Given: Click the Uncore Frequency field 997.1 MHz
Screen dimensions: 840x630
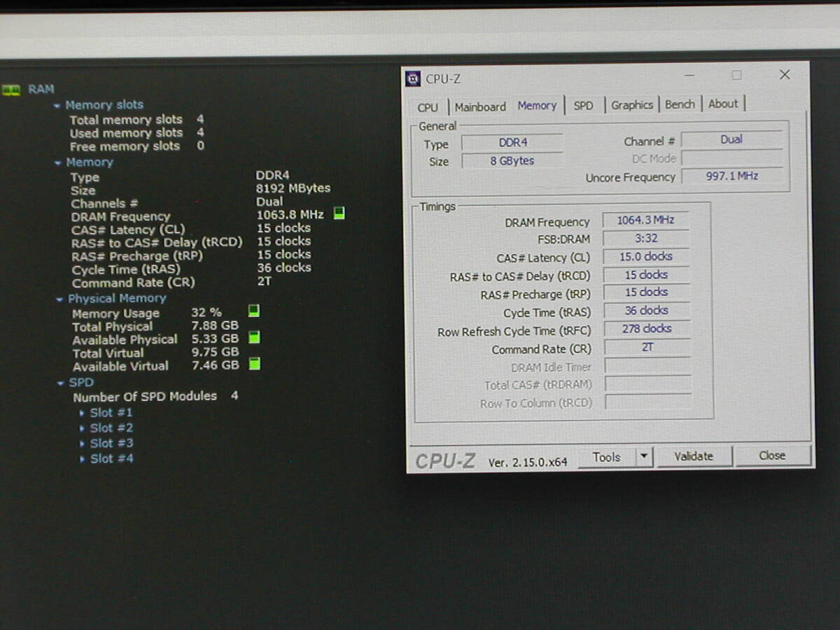Looking at the screenshot, I should pyautogui.click(x=731, y=176).
